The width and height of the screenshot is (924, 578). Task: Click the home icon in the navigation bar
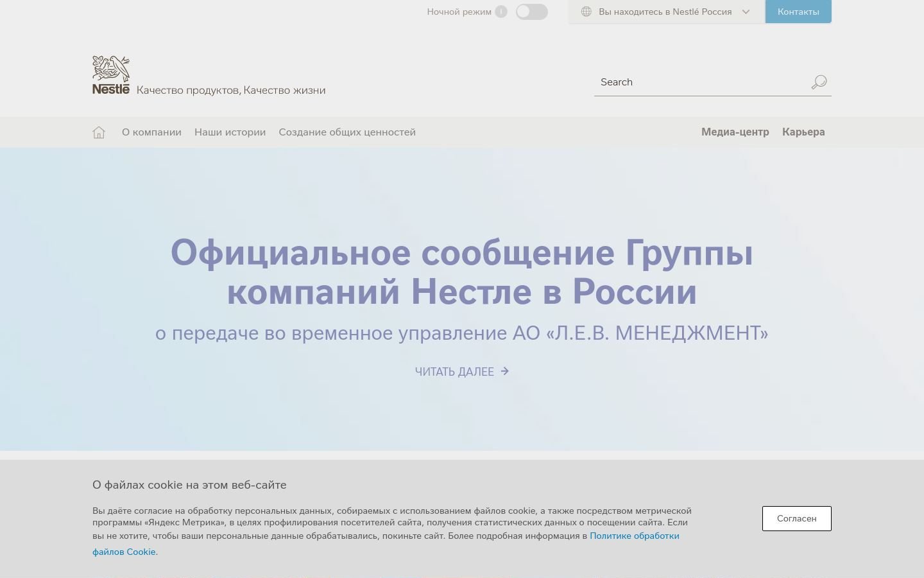(99, 132)
